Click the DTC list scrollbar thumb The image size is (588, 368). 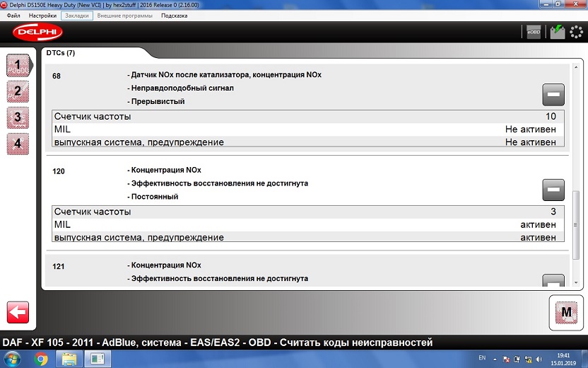click(x=576, y=225)
